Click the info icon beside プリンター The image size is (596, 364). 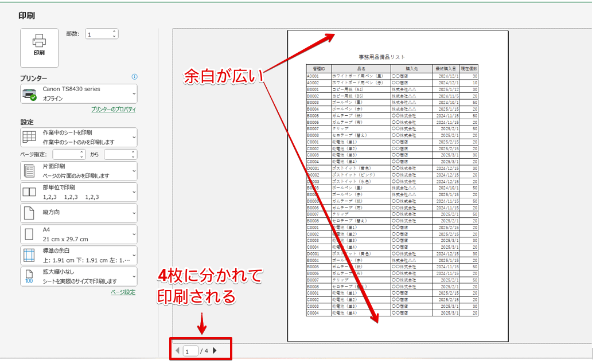pyautogui.click(x=134, y=76)
